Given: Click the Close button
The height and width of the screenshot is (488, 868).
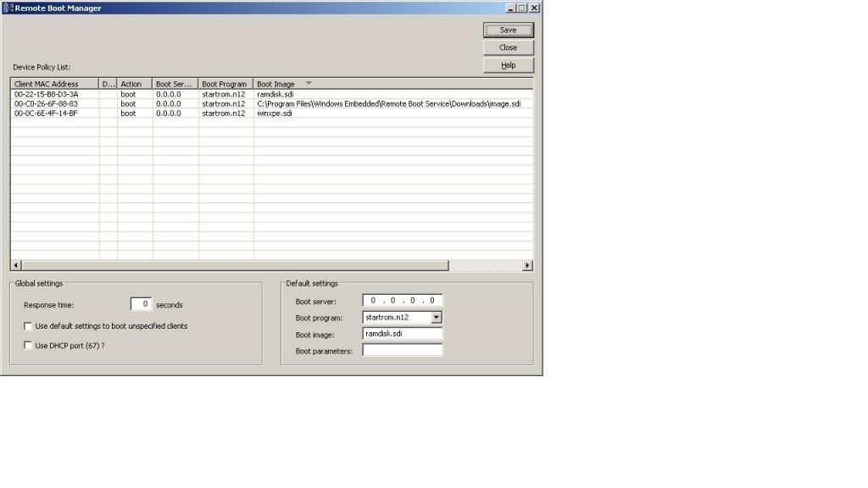Looking at the screenshot, I should tap(508, 47).
